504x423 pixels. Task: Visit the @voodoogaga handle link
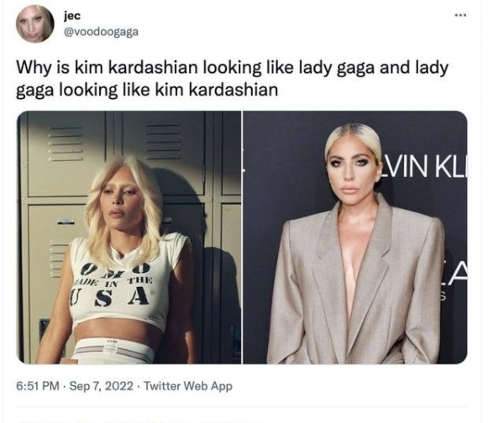[102, 32]
